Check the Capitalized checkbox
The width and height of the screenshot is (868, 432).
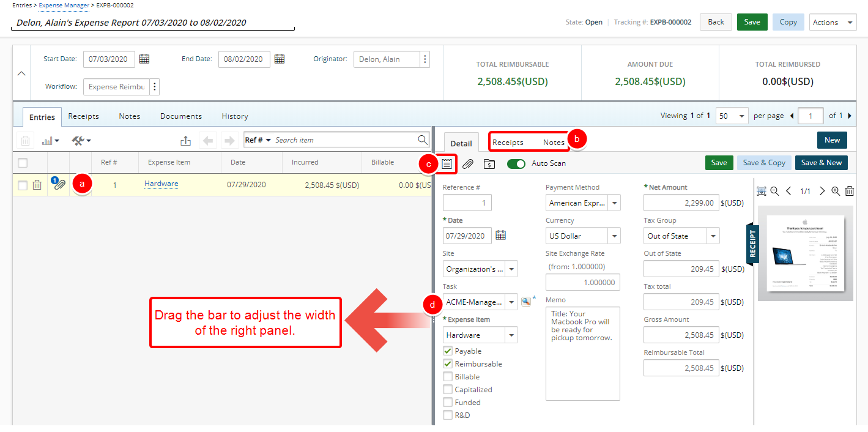(x=448, y=390)
